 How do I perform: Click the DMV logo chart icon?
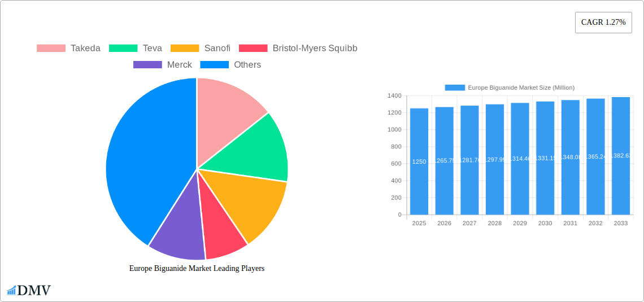coord(11,290)
